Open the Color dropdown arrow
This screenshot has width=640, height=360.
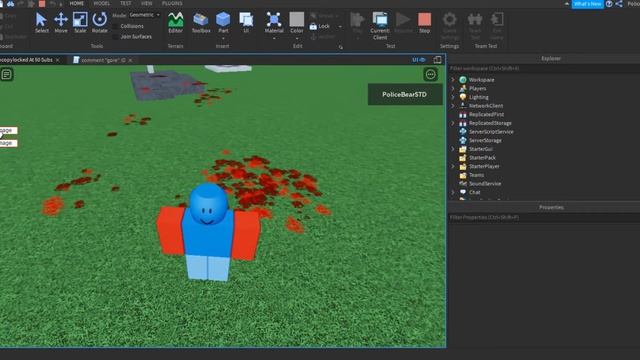(296, 38)
